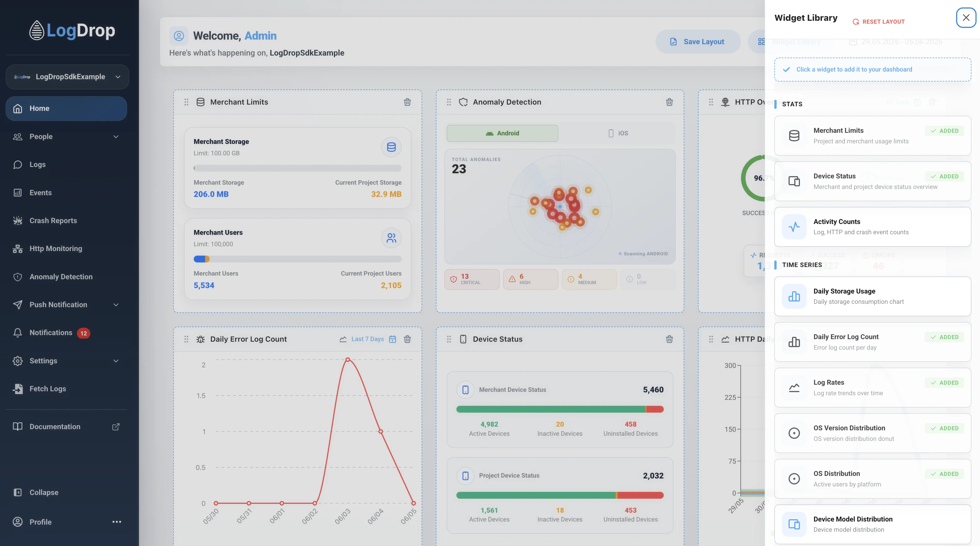Click the anomaly radar scatter chart
The image size is (980, 546).
tap(560, 207)
